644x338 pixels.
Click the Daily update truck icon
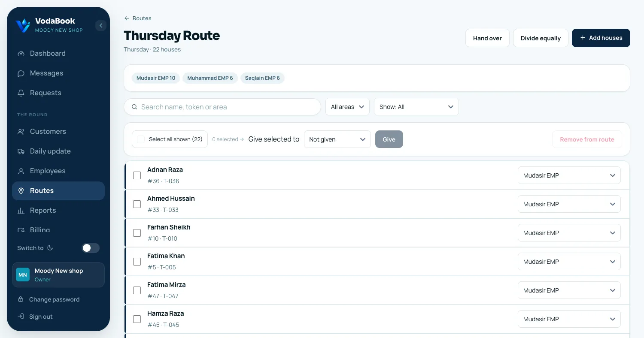(21, 151)
